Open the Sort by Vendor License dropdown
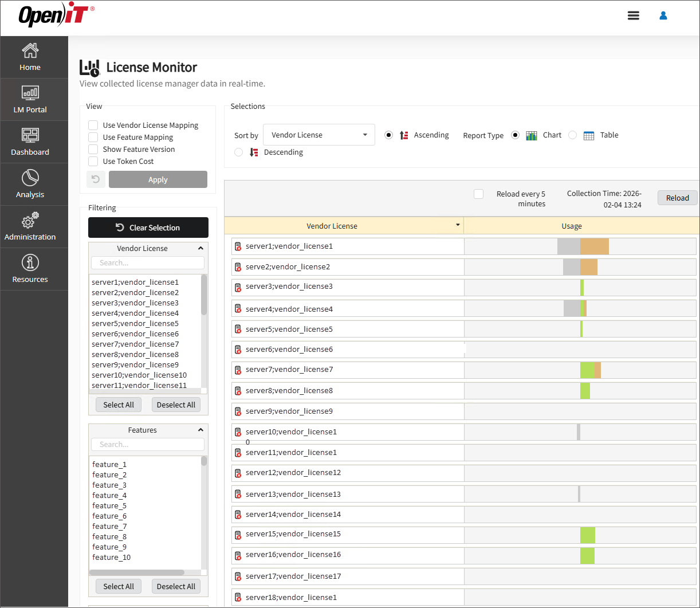The image size is (700, 608). tap(318, 135)
